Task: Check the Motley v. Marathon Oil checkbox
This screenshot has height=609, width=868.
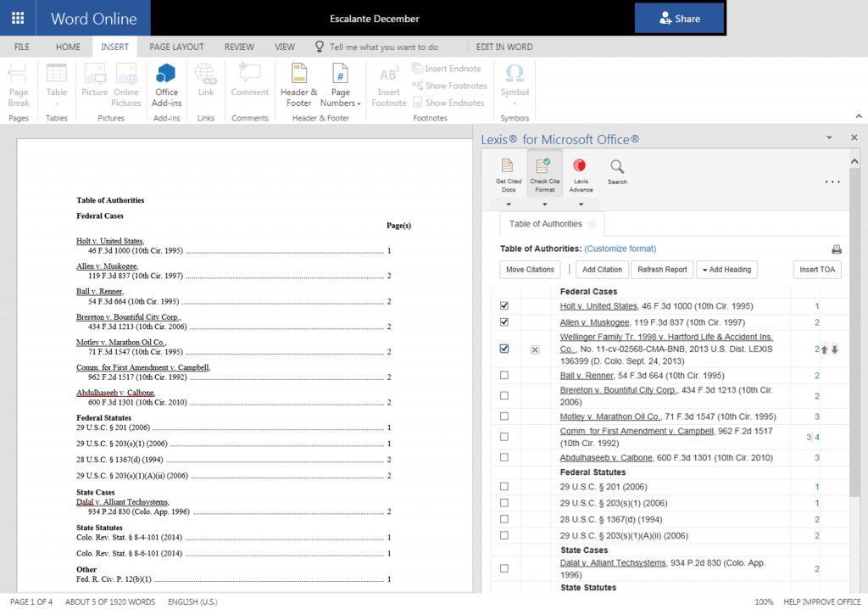Action: [504, 416]
